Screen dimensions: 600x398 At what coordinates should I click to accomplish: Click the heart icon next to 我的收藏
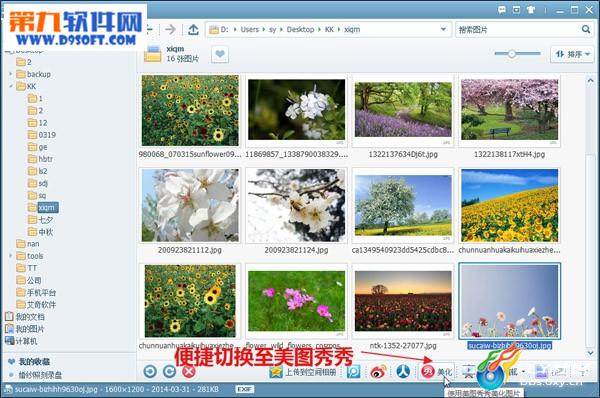[x=11, y=362]
